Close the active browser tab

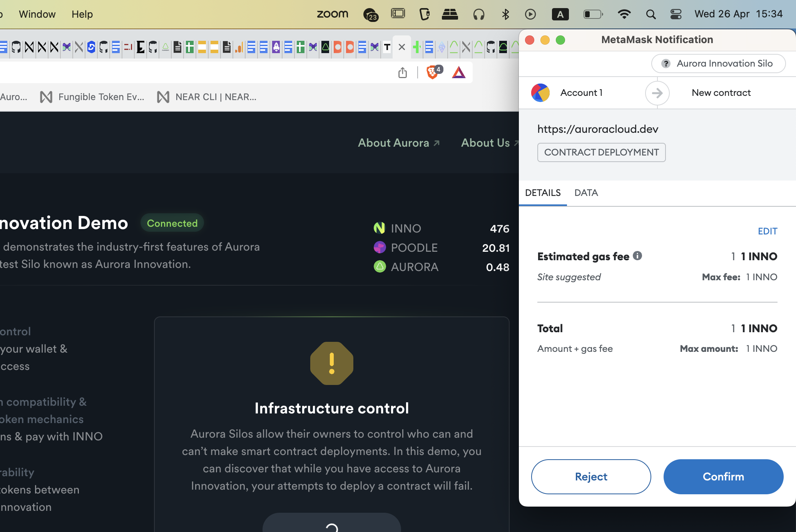click(x=401, y=47)
